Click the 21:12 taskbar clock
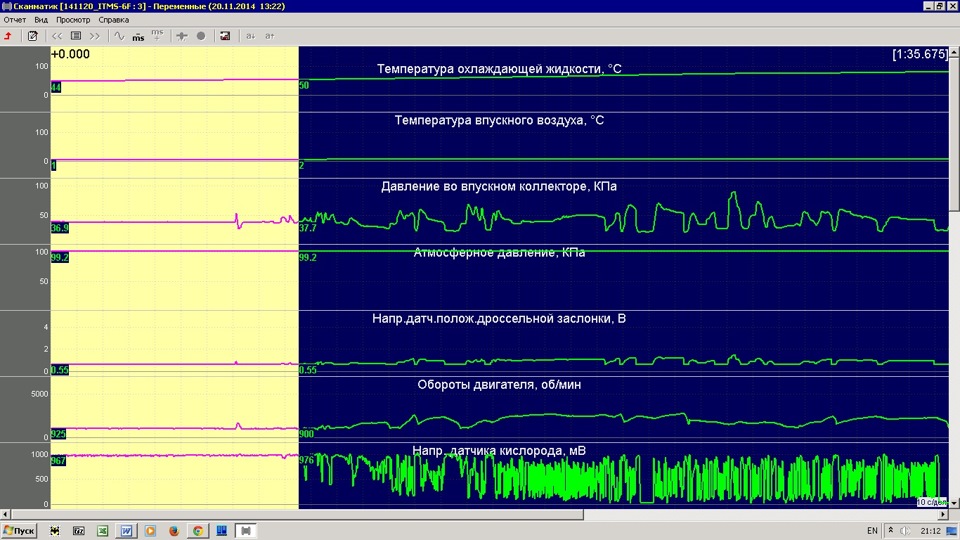 (930, 531)
